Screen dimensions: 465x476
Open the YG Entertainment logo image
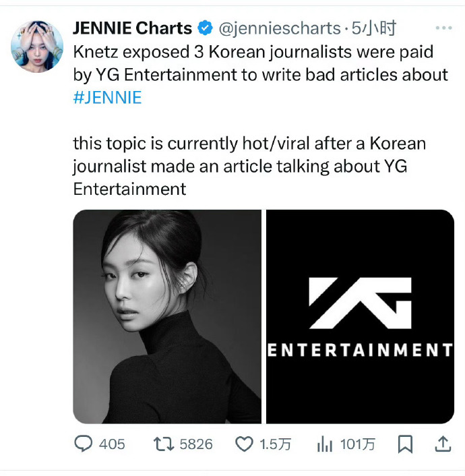click(360, 316)
